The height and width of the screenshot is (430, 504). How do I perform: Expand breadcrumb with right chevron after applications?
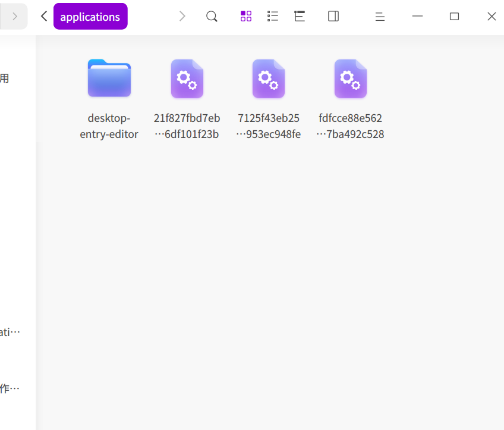click(182, 16)
